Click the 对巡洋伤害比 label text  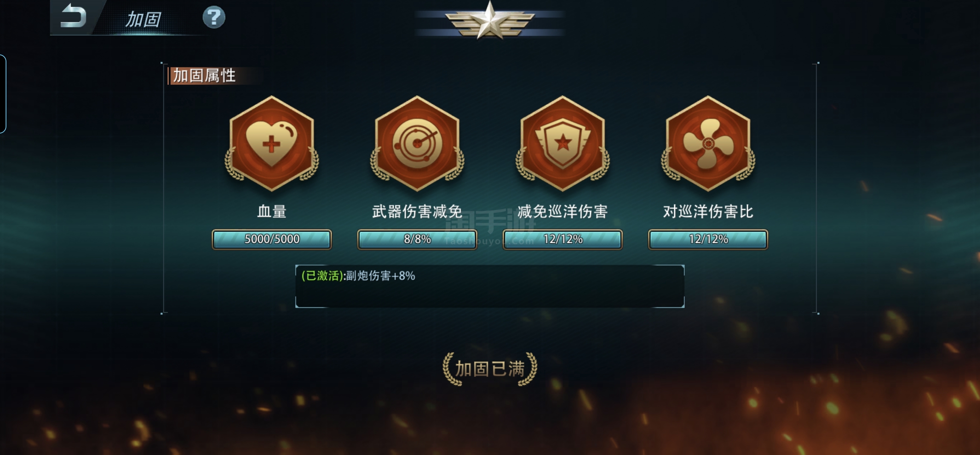(x=708, y=211)
